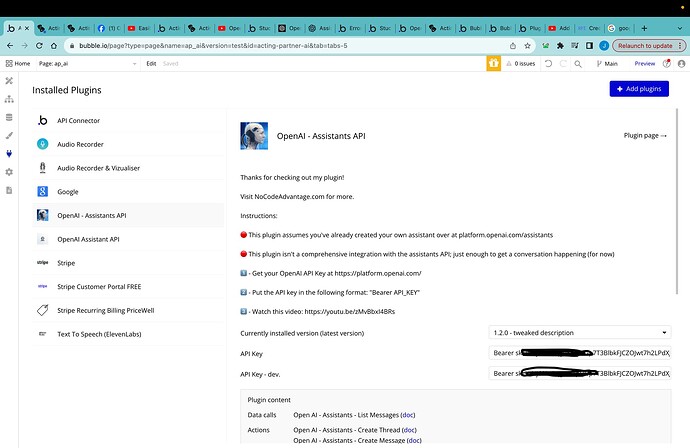Open the doc link for Create Thread
690x448 pixels.
point(409,430)
